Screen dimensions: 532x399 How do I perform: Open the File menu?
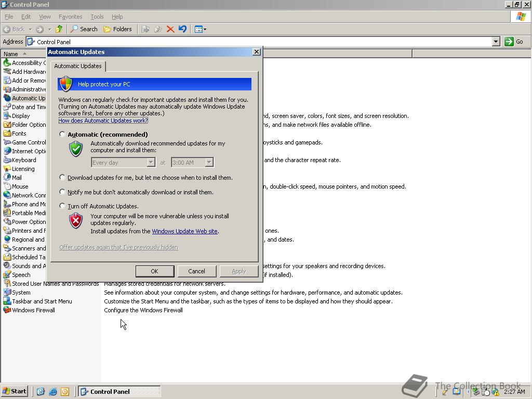(x=9, y=17)
